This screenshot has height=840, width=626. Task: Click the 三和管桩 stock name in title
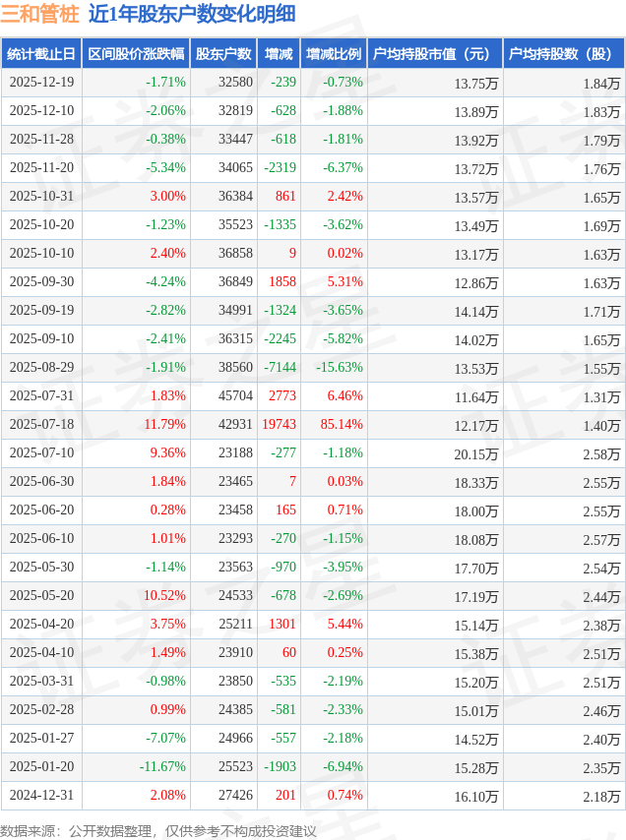click(x=40, y=14)
